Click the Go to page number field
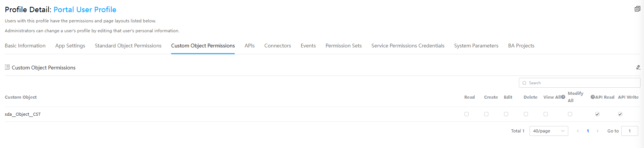The height and width of the screenshot is (148, 644). click(630, 131)
